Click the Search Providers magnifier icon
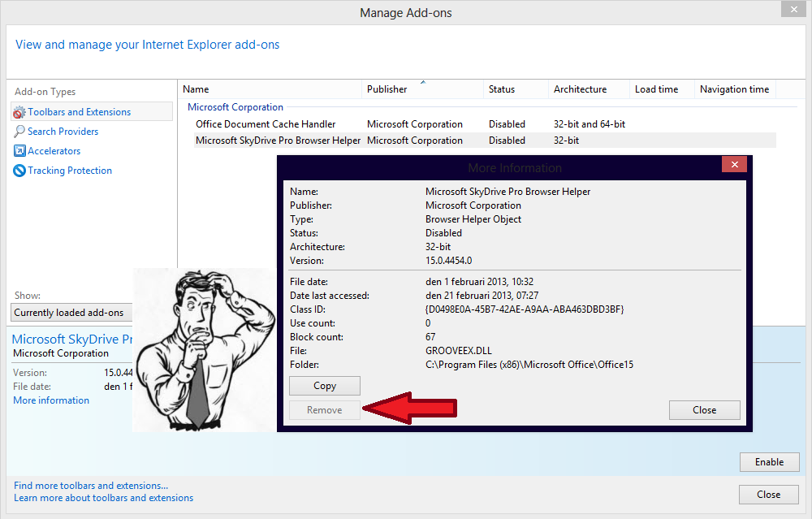The height and width of the screenshot is (519, 812). click(19, 132)
